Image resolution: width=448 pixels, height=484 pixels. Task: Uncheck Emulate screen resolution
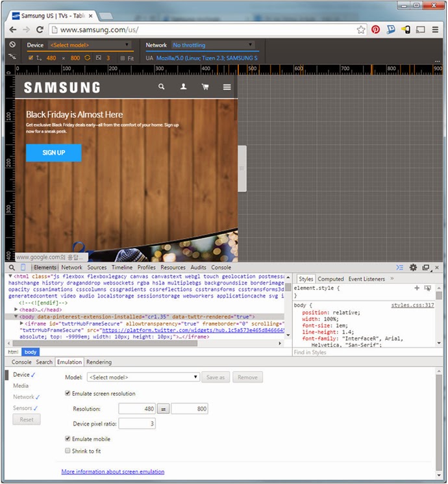(x=68, y=393)
